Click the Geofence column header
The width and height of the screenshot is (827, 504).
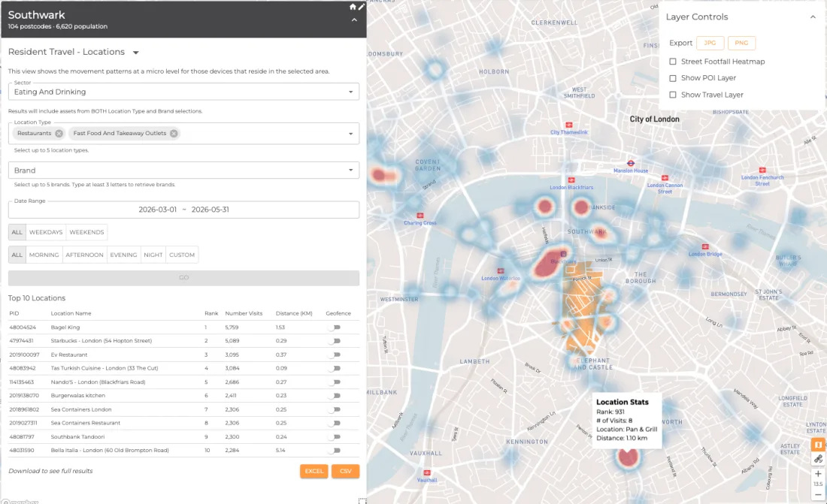point(338,314)
